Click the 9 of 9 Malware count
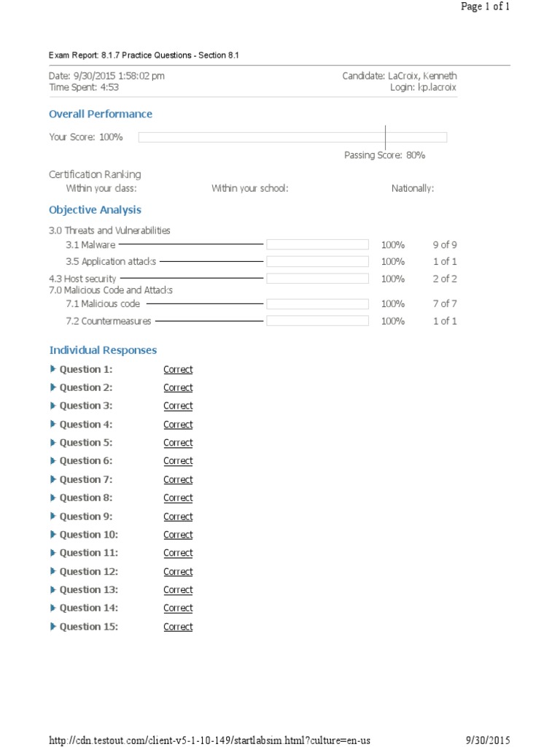The height and width of the screenshot is (747, 560). (445, 245)
